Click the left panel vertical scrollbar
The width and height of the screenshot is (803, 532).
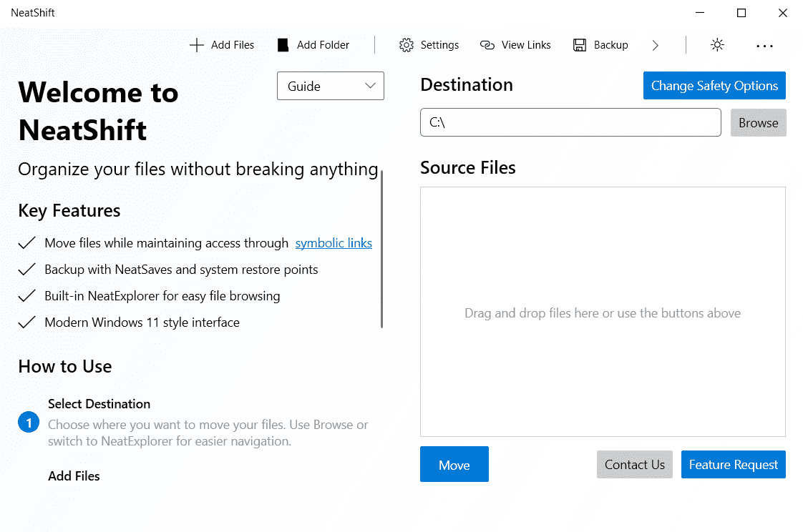(382, 249)
